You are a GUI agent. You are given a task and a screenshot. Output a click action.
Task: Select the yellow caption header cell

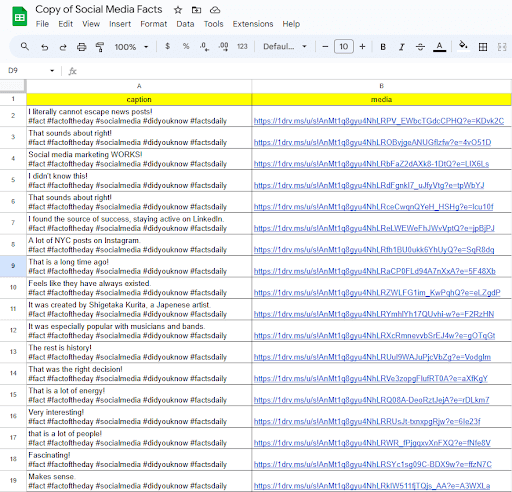(x=139, y=99)
